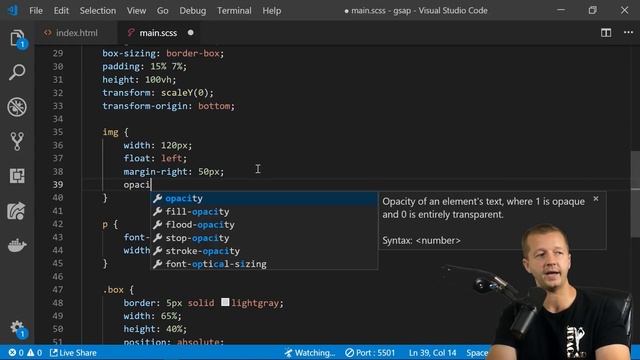
Task: Open the Help menu
Action: point(271,11)
